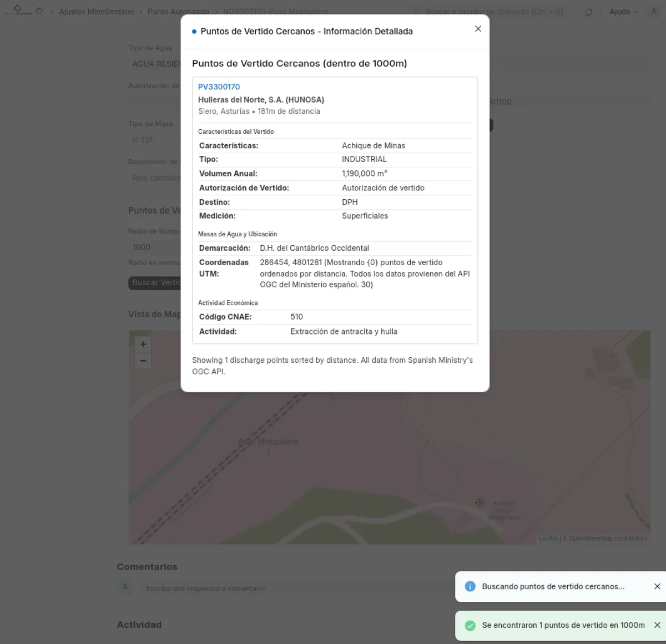The image size is (666, 644).
Task: Open the PV3300170 discharge point link
Action: point(219,87)
